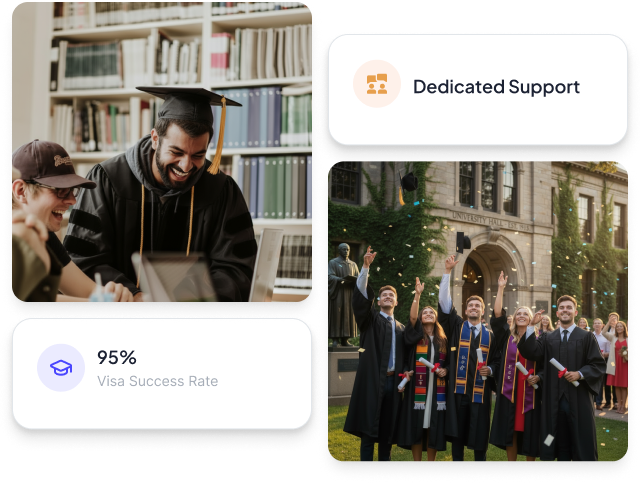
Task: Open the library graduate photo
Action: (162, 152)
